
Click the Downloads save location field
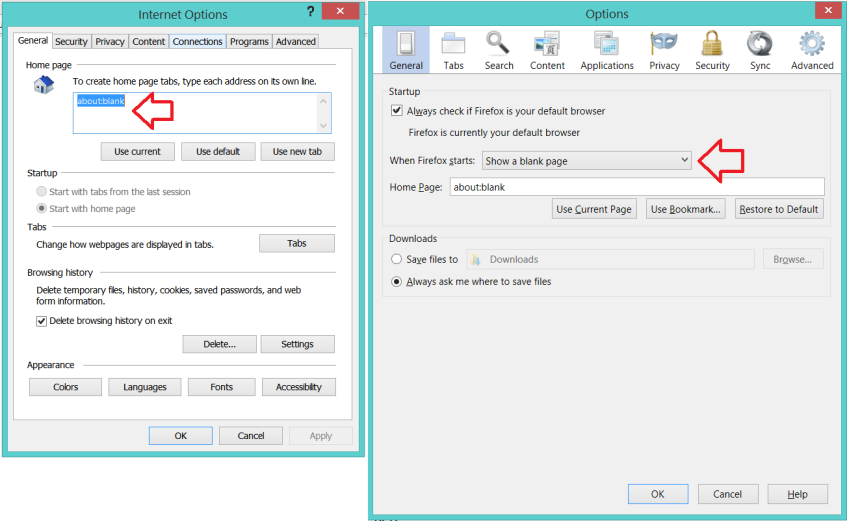tap(610, 259)
